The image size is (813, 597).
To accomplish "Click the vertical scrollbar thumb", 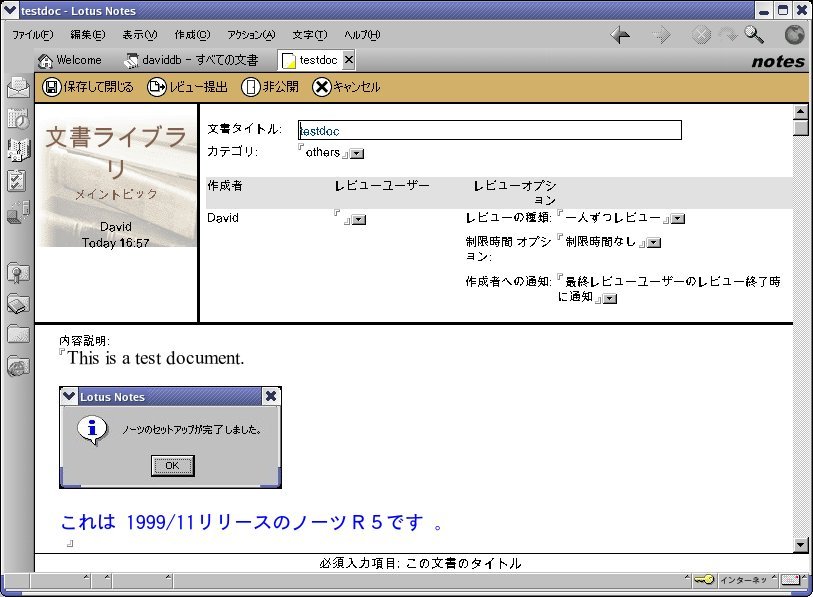I will [x=801, y=128].
